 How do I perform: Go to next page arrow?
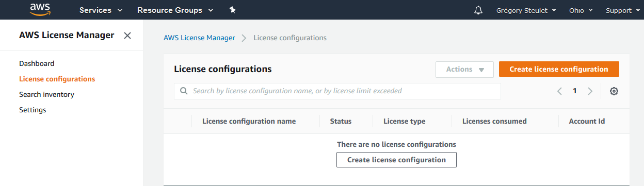point(590,91)
